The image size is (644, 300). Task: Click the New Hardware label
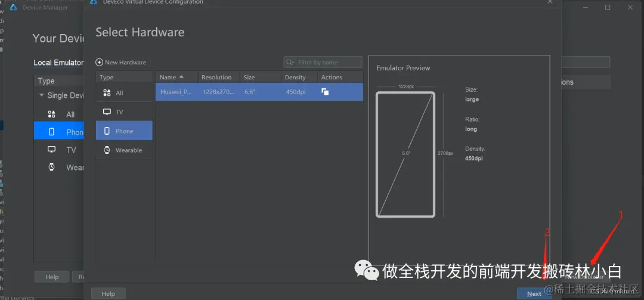[126, 63]
